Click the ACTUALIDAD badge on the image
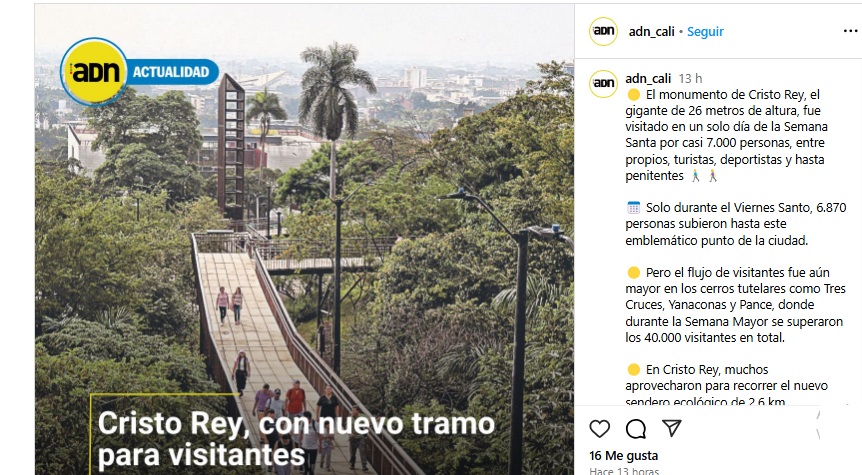The width and height of the screenshot is (862, 475). [172, 72]
